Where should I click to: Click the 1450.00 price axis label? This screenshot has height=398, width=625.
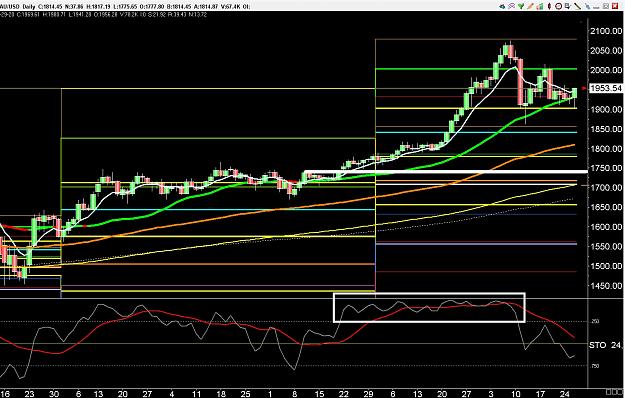point(606,286)
